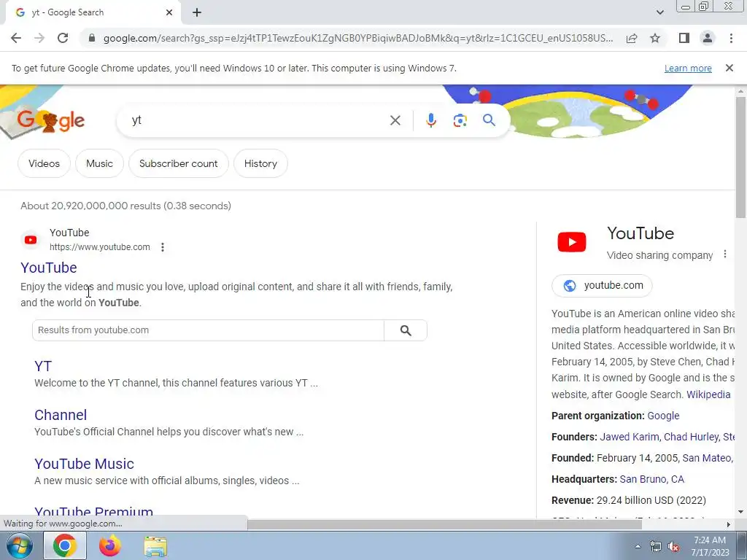Select the Music filter chip
The height and width of the screenshot is (560, 747).
tap(99, 163)
